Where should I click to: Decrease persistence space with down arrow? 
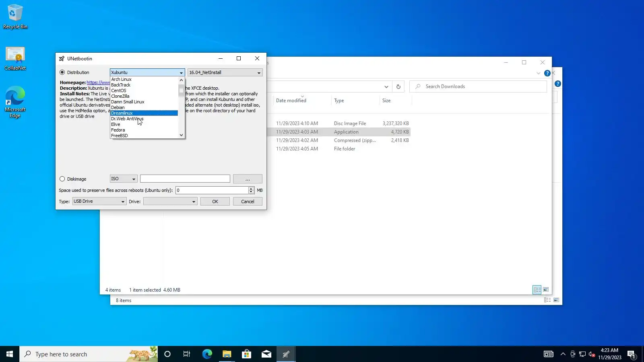pyautogui.click(x=251, y=192)
